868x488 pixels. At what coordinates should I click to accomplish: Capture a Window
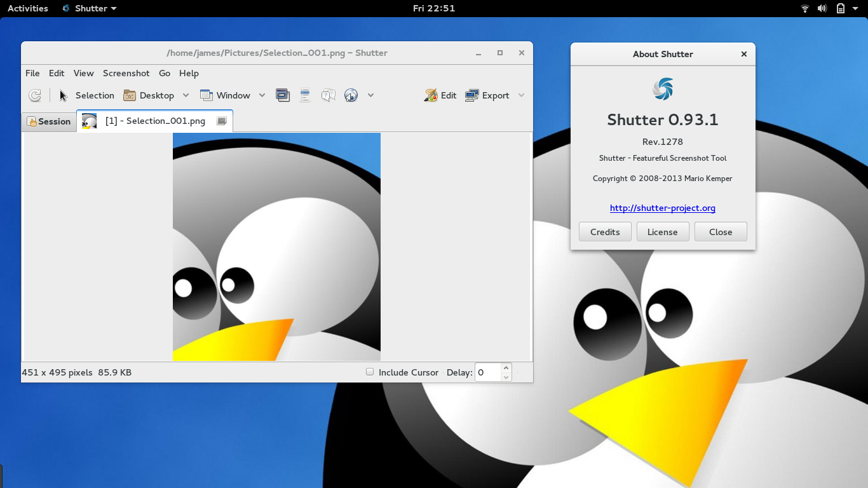coord(226,95)
